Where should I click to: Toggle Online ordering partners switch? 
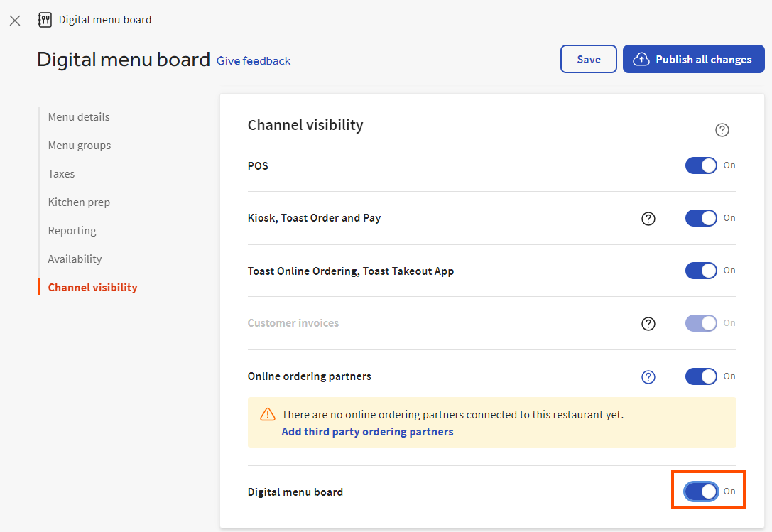(701, 376)
